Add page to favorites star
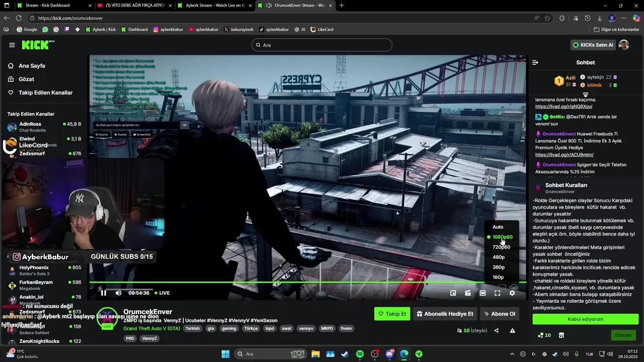 point(547,18)
